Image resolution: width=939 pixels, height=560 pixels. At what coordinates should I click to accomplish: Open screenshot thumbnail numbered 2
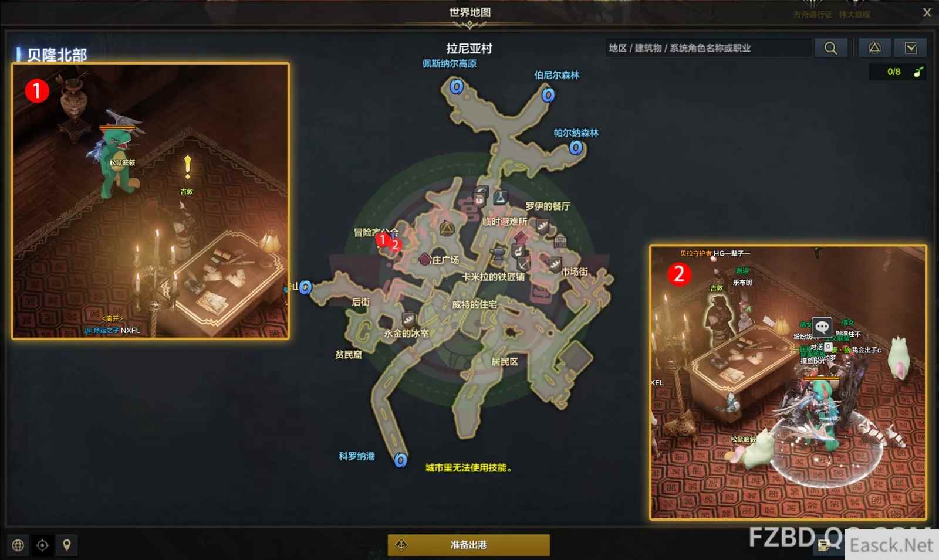point(788,382)
